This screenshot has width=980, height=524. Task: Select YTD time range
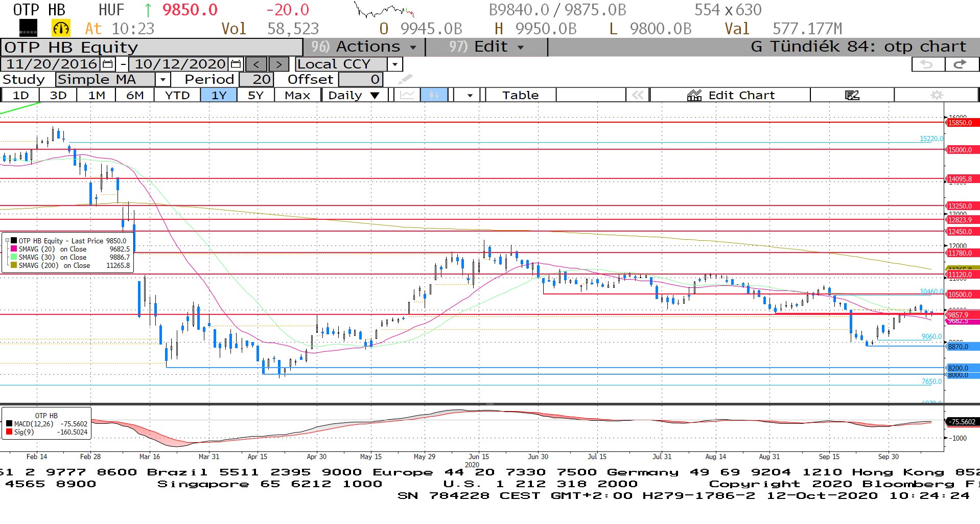tap(177, 95)
